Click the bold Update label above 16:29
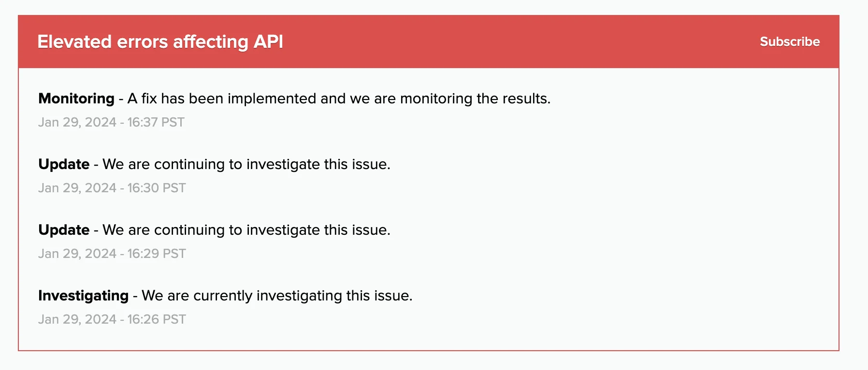Screen dimensions: 868x370 [x=64, y=230]
